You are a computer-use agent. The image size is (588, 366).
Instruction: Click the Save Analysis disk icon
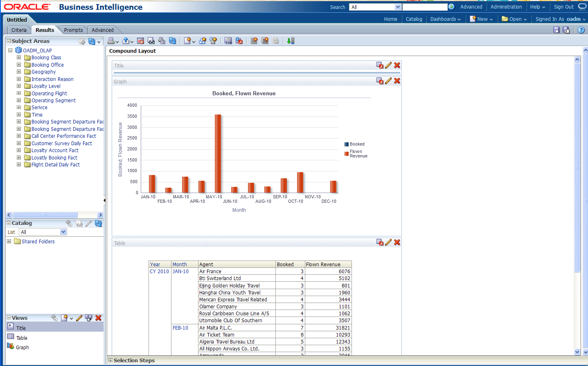(556, 30)
